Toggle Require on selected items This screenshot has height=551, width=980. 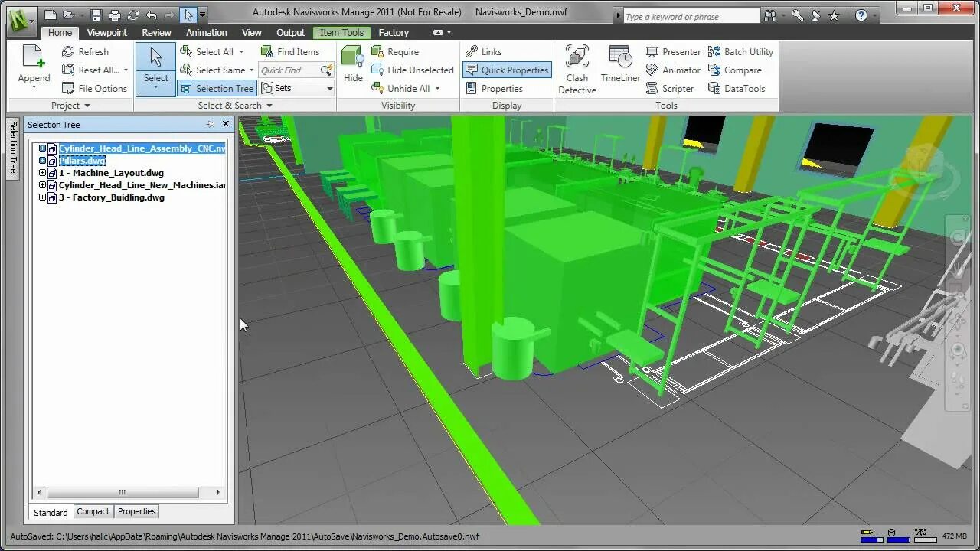coord(395,51)
